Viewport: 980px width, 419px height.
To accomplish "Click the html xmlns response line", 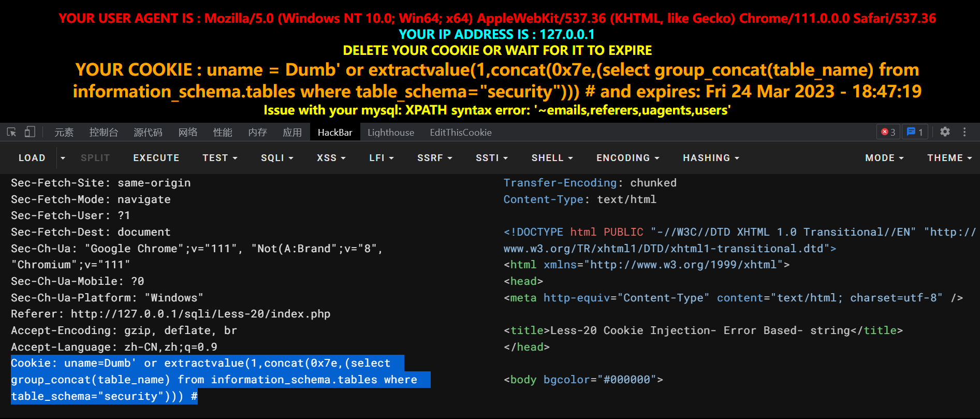I will (647, 265).
